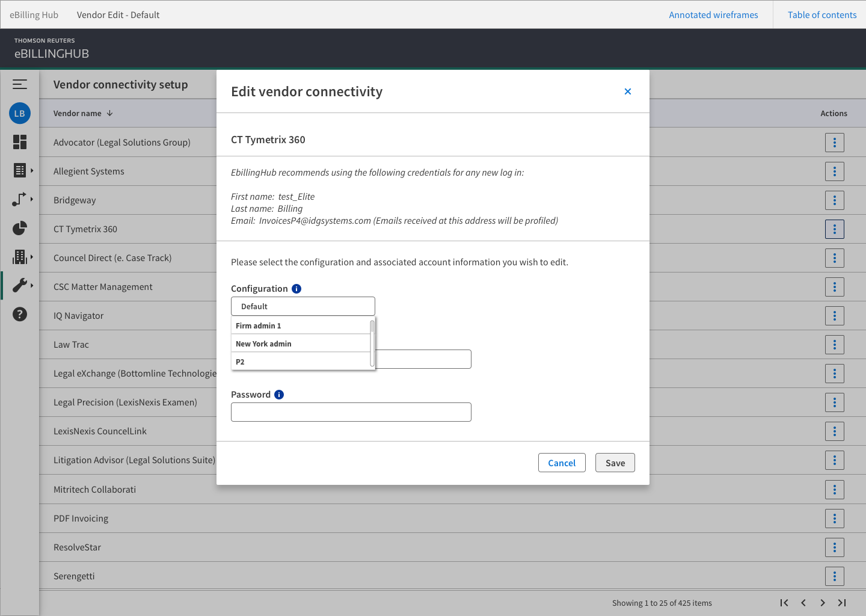Open actions menu for Serengetti row
This screenshot has width=866, height=616.
coord(835,576)
